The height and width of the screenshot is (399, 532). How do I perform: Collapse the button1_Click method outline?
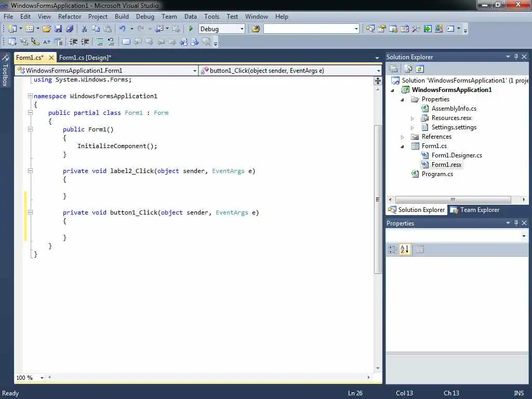(30, 212)
